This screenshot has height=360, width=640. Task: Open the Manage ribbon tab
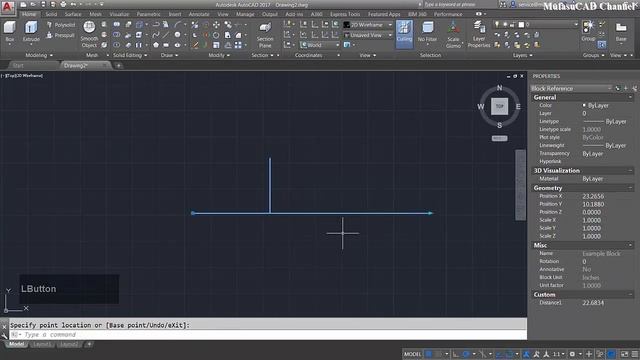245,14
